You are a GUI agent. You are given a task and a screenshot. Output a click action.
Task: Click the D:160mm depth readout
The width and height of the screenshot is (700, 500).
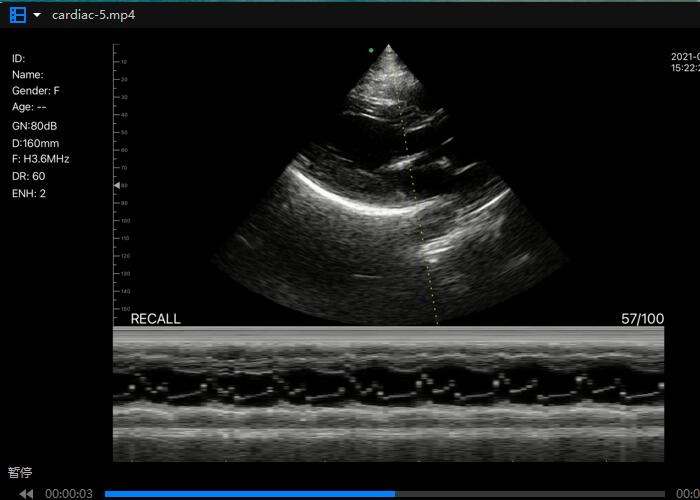click(35, 143)
